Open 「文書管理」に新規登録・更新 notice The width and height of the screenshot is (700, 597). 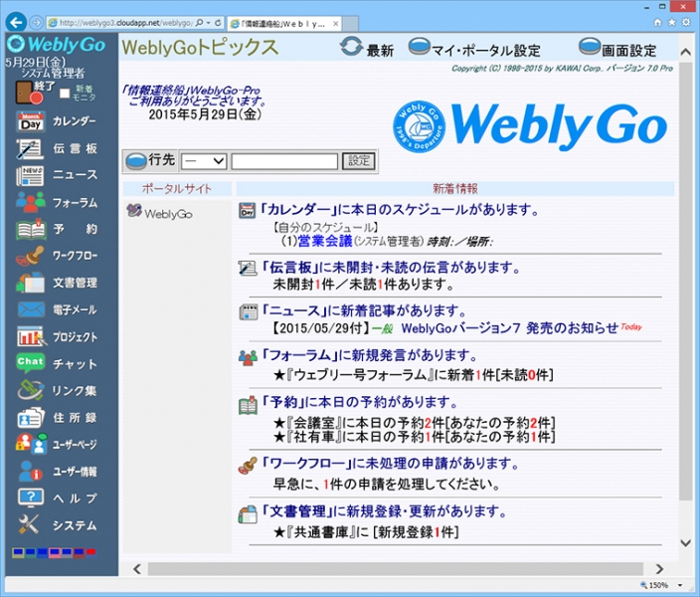click(384, 511)
